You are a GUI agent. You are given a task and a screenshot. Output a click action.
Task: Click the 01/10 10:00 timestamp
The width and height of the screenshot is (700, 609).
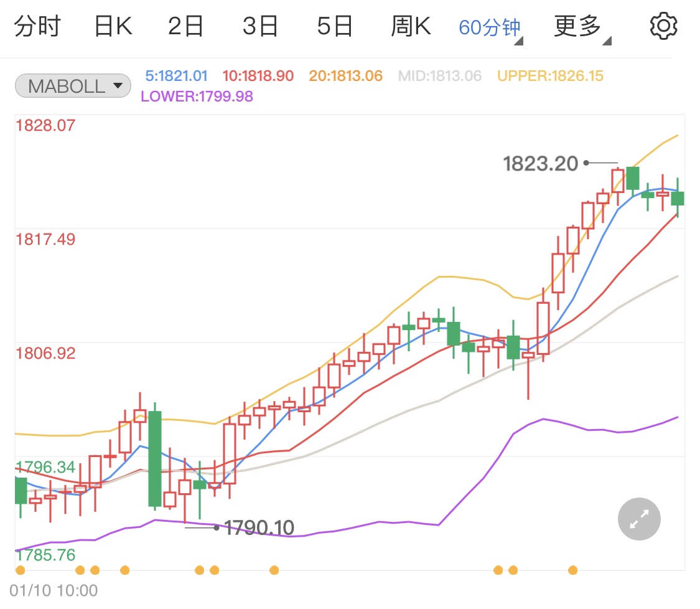coord(53,590)
